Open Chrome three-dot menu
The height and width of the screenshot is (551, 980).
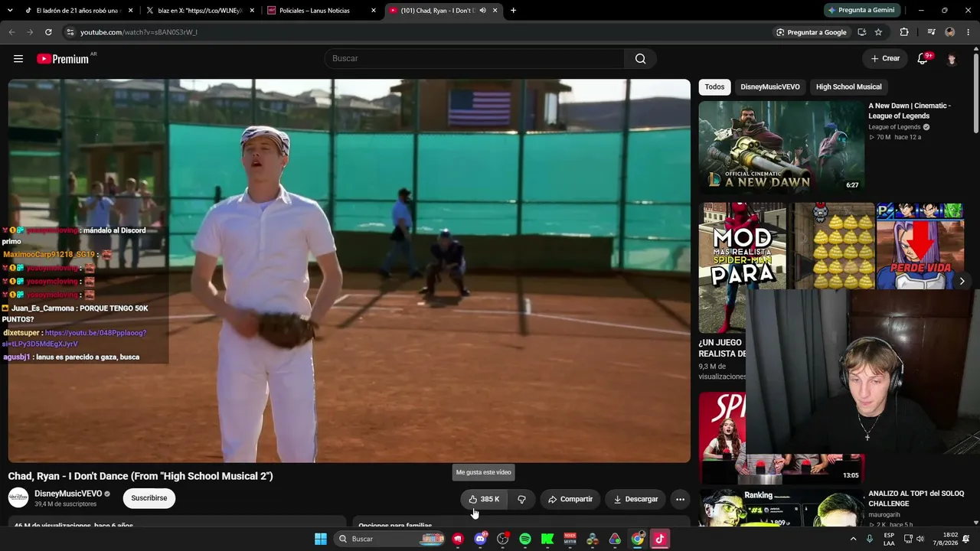click(969, 32)
